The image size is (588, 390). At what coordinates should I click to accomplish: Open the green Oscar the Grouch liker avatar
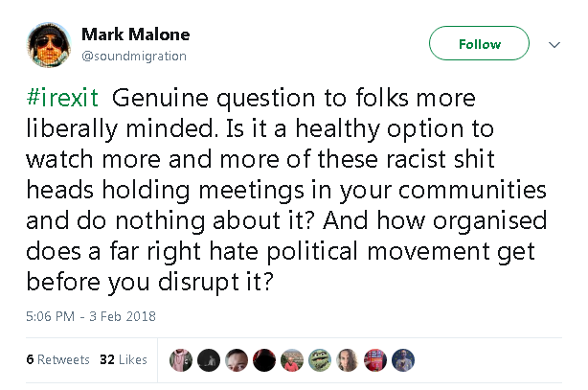click(x=320, y=359)
